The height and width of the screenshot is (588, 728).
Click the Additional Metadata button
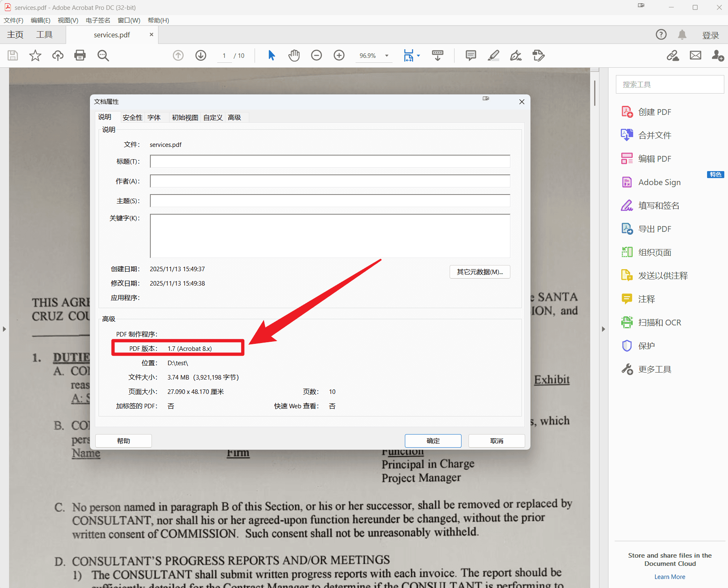[480, 272]
